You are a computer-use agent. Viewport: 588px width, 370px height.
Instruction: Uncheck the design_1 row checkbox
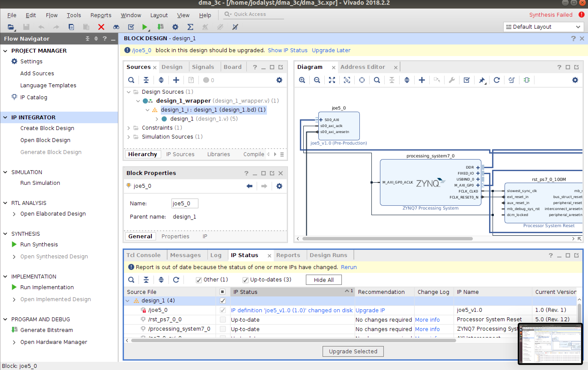222,300
